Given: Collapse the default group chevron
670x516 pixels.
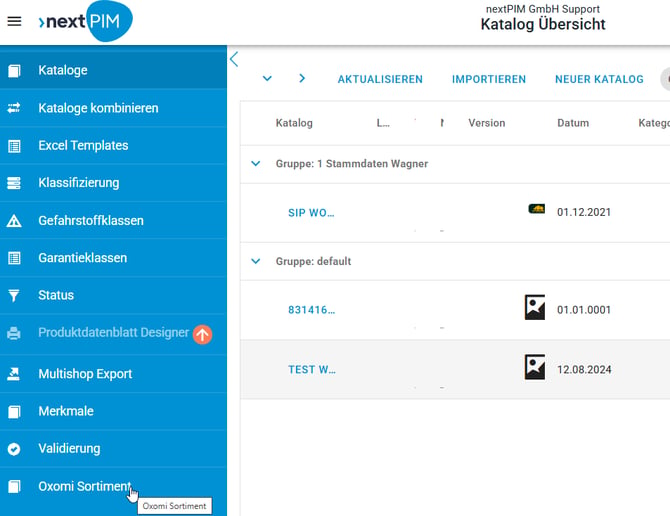Looking at the screenshot, I should click(x=256, y=261).
